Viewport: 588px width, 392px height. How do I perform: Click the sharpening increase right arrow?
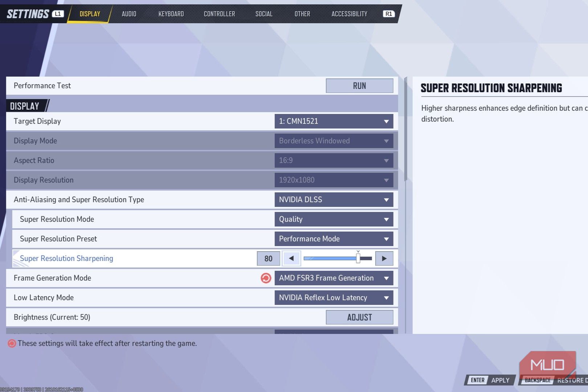click(384, 258)
